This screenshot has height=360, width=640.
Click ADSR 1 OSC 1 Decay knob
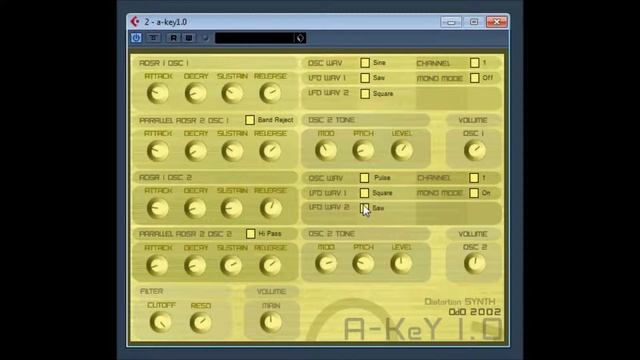(196, 93)
